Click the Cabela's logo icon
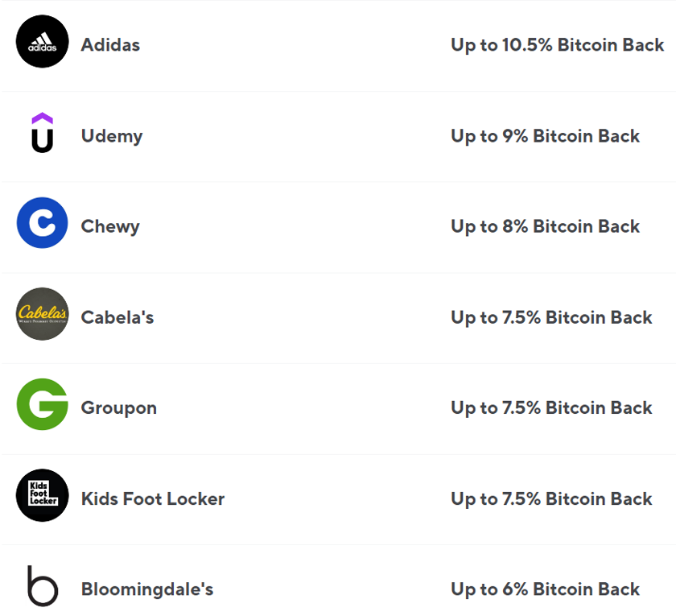The image size is (676, 616). pyautogui.click(x=42, y=314)
